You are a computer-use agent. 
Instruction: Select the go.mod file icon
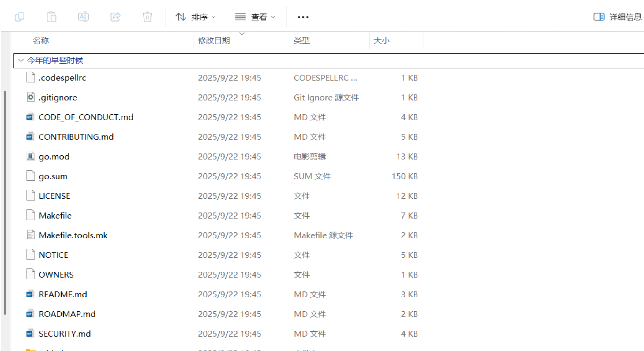pyautogui.click(x=31, y=157)
